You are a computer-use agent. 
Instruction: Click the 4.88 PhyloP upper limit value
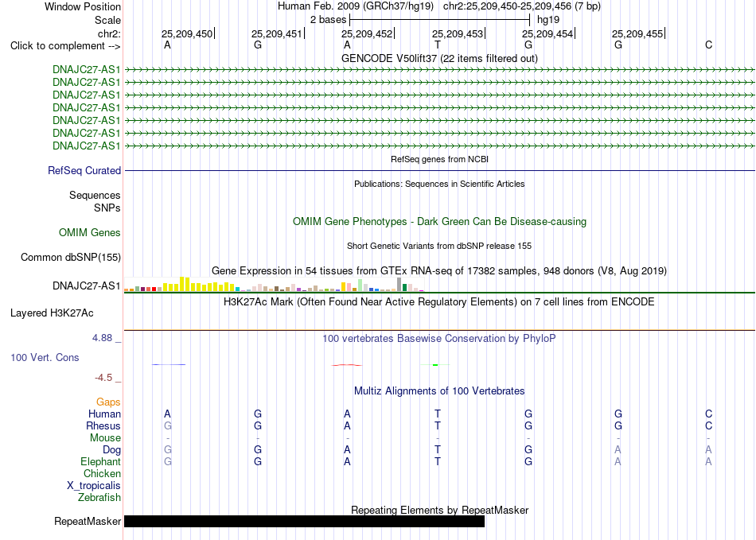[x=102, y=338]
